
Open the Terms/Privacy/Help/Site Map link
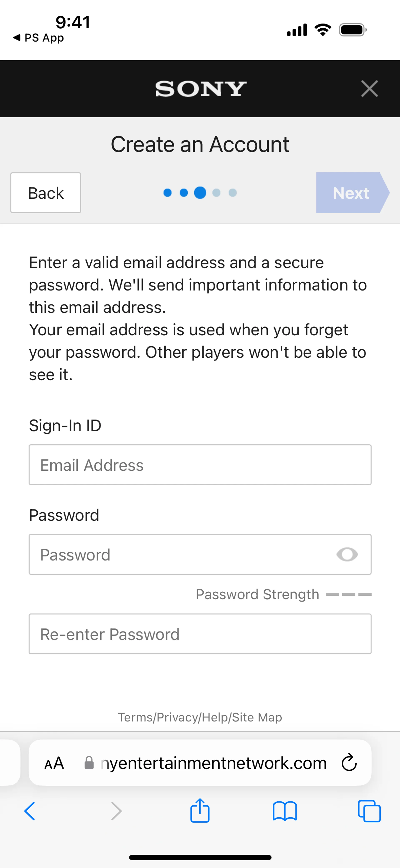(200, 717)
